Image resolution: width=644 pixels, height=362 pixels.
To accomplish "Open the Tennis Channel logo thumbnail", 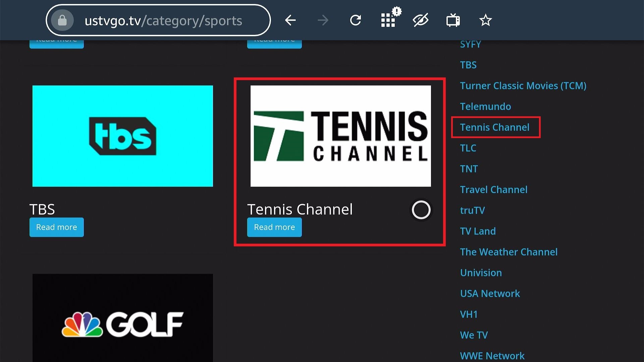I will click(x=340, y=136).
